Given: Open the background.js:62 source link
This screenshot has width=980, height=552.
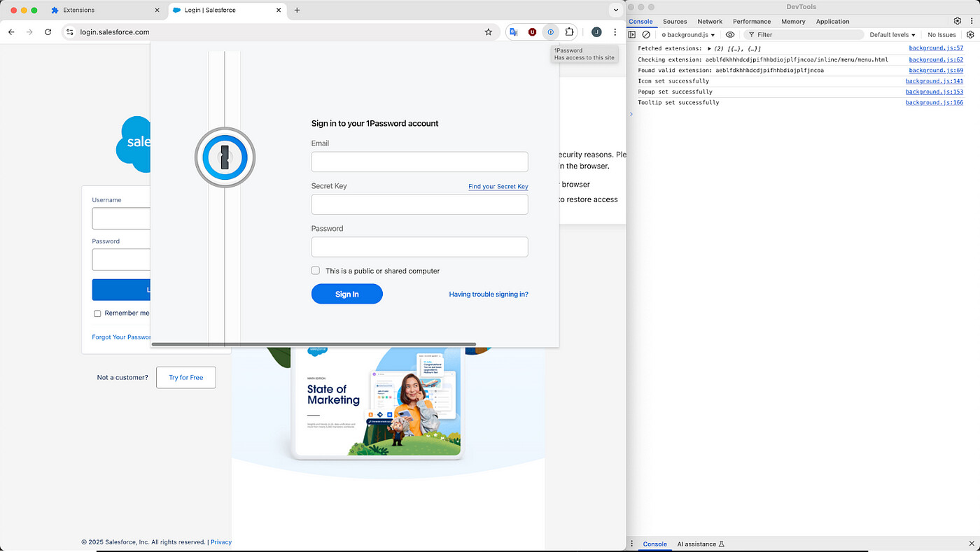Looking at the screenshot, I should (936, 59).
